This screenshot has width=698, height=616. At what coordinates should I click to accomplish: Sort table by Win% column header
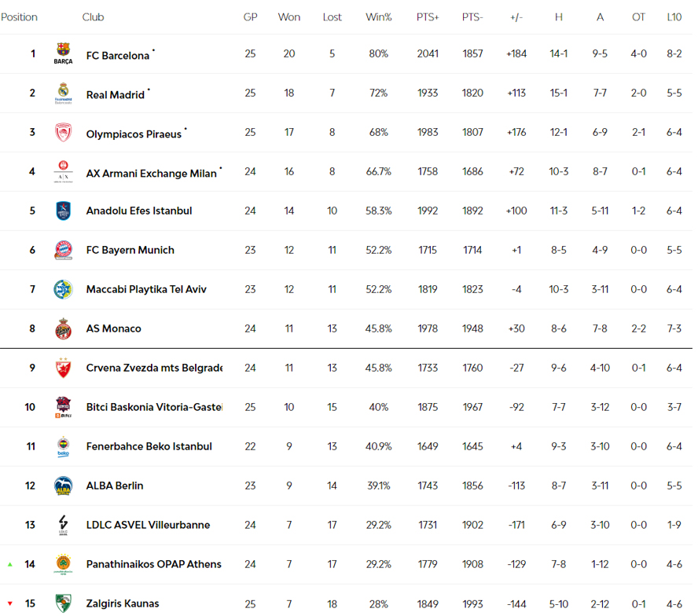coord(378,17)
